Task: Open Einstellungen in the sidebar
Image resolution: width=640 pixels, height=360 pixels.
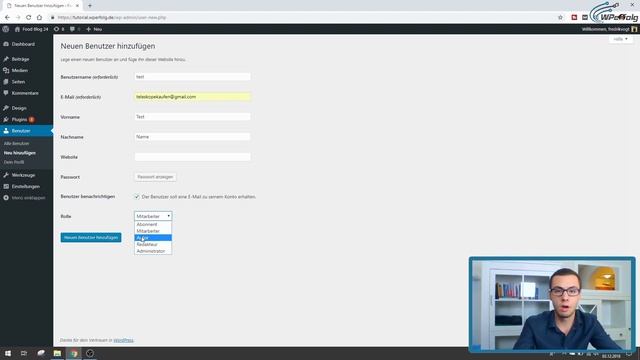Action: 27,187
